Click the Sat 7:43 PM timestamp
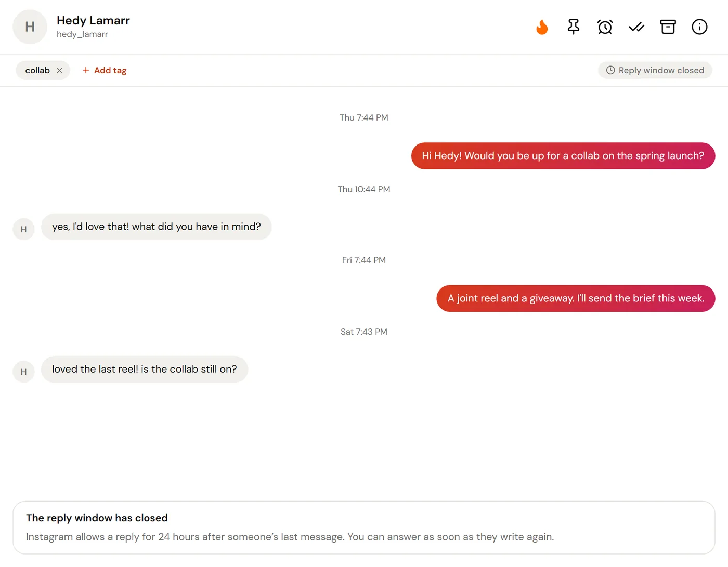 pos(364,332)
